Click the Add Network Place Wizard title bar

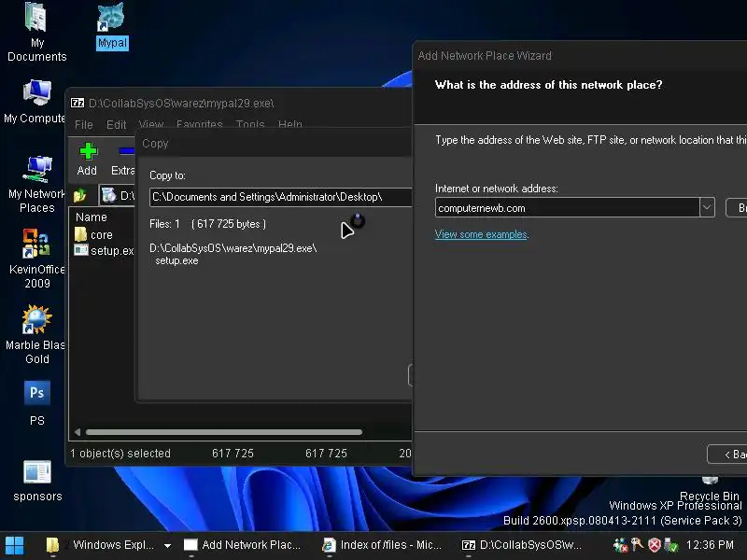coord(580,56)
